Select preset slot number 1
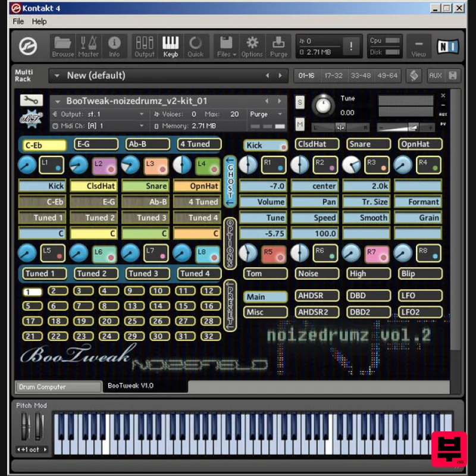This screenshot has height=476, width=476. click(32, 292)
